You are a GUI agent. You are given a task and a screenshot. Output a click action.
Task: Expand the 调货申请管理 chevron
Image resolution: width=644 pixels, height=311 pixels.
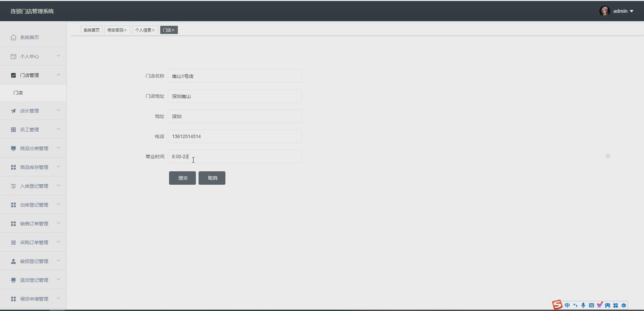click(x=58, y=298)
